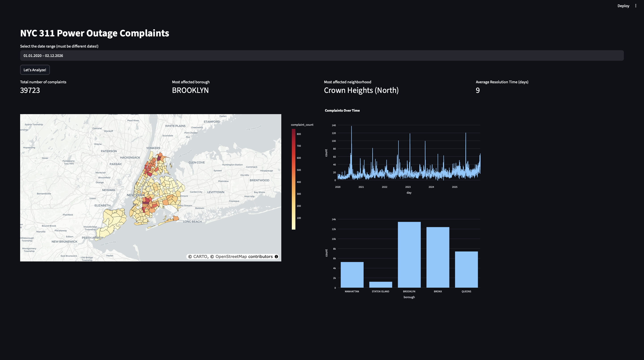Click the Deploy button
The image size is (644, 360).
click(x=623, y=6)
